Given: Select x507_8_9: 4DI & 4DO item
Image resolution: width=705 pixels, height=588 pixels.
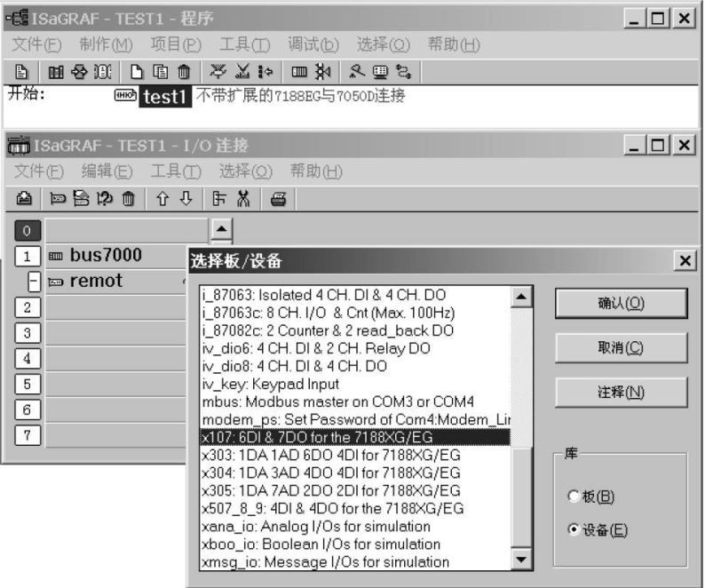Looking at the screenshot, I should (x=355, y=508).
